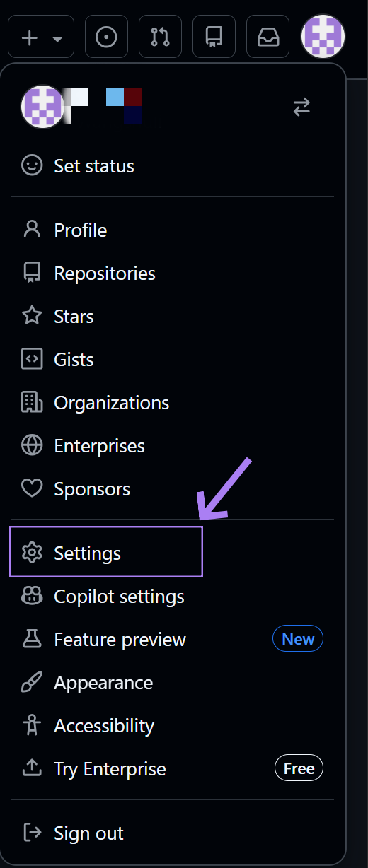Open Accessibility settings entry
368x868 pixels.
point(172,726)
